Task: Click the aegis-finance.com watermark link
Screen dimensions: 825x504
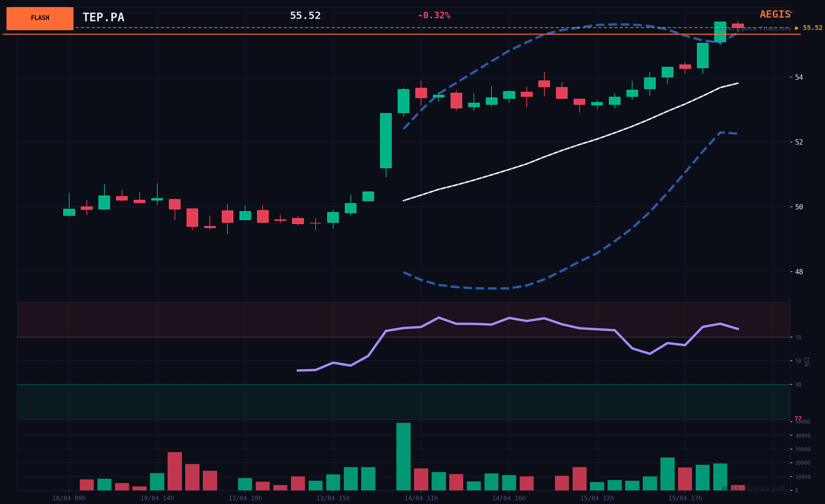Action: click(x=753, y=488)
